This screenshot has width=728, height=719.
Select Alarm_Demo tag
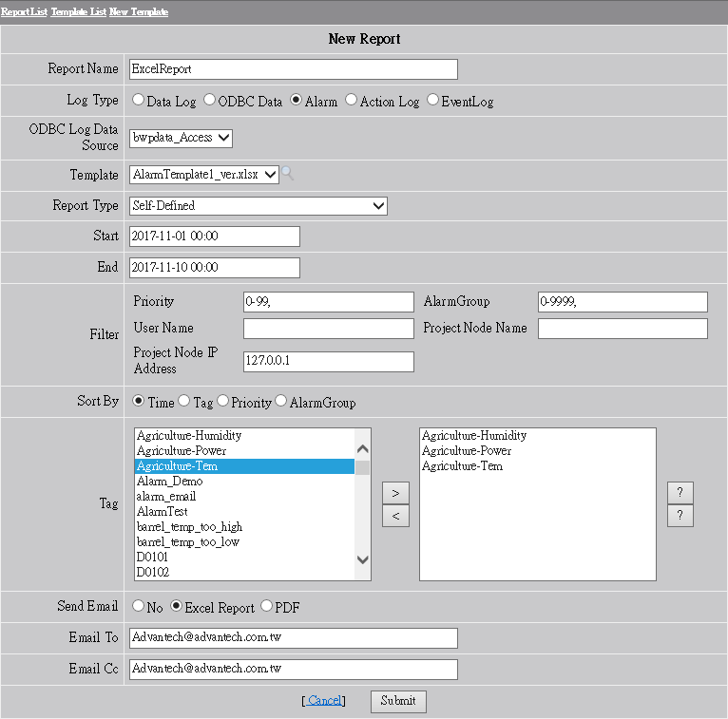[x=244, y=482]
